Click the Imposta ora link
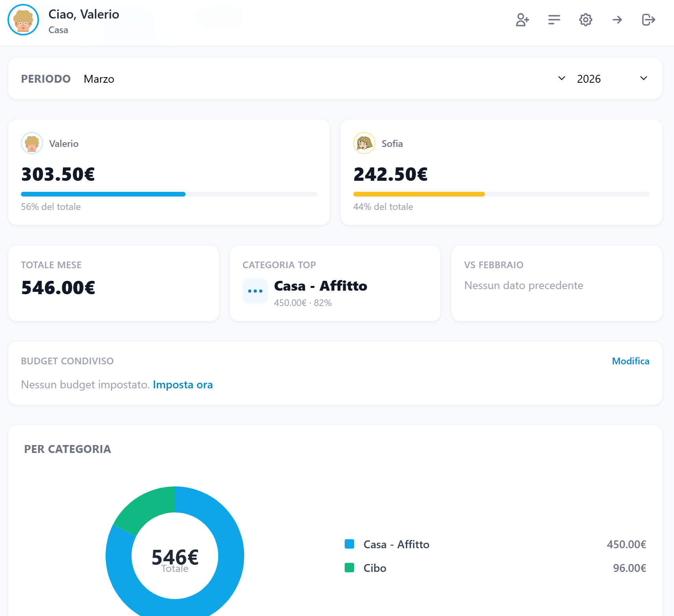The image size is (674, 616). [x=183, y=385]
